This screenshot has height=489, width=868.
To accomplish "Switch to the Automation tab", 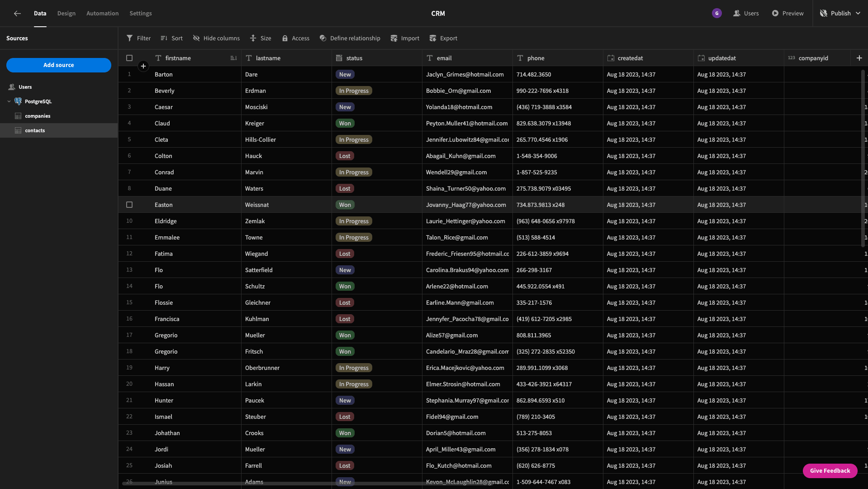I will [103, 14].
